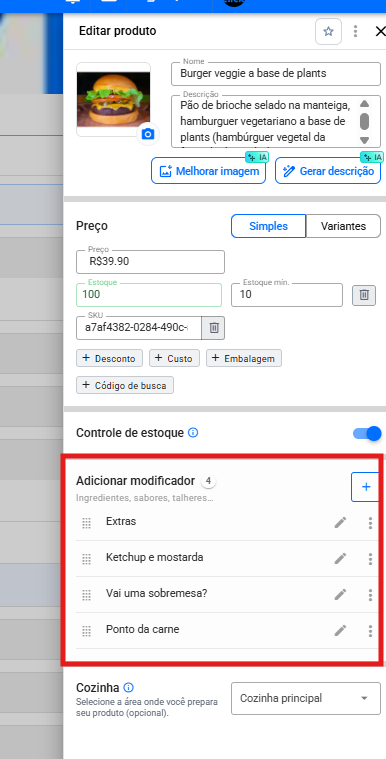Click the Extras modifier name
The image size is (386, 759).
tap(121, 521)
